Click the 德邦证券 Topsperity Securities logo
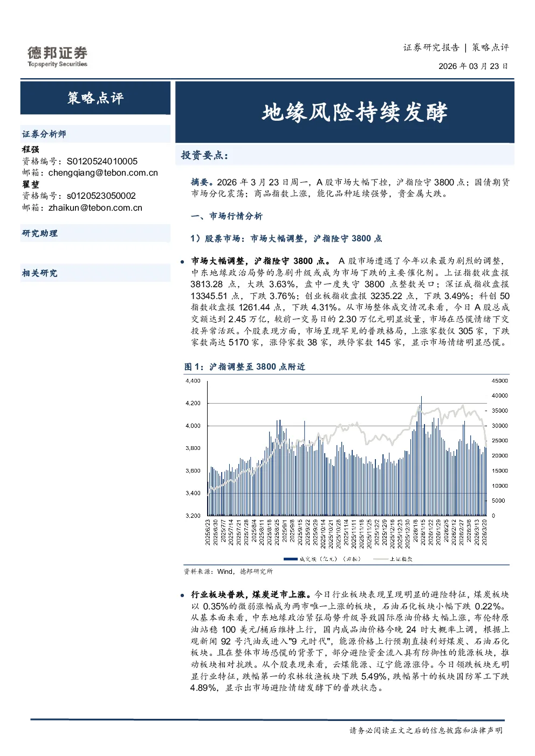 coord(57,57)
